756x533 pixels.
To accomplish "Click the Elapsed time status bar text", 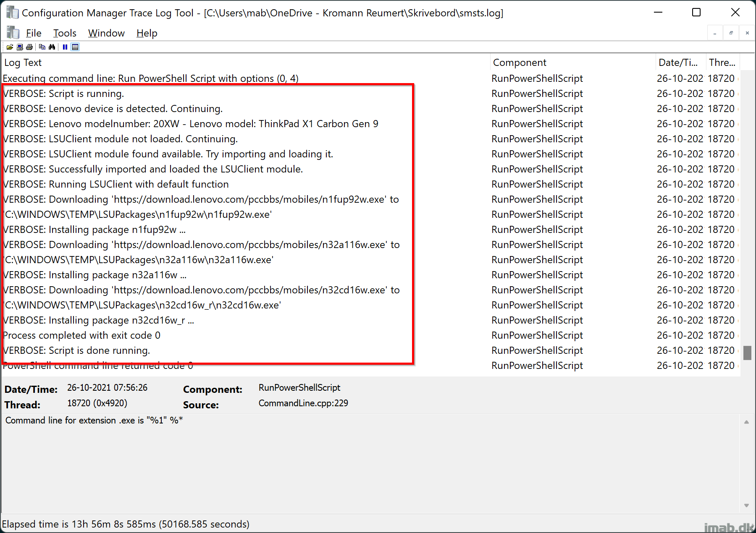I will 126,524.
